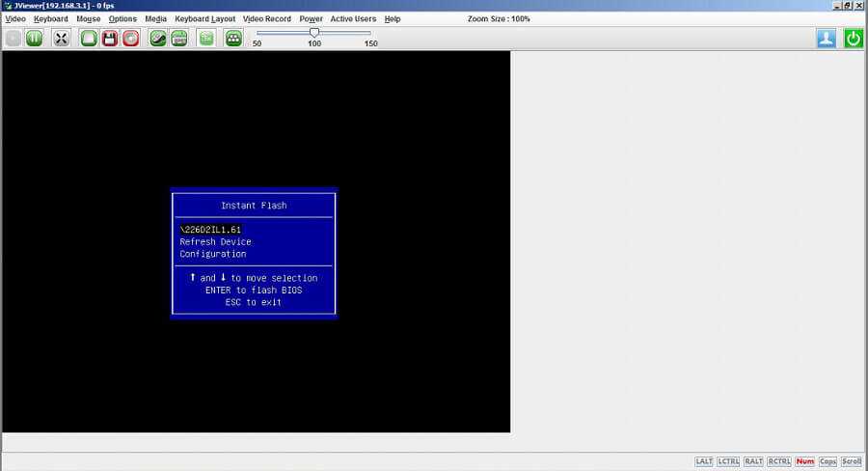Click the zoom slider handle at 100
Viewport: 868px width, 471px height.
tap(314, 33)
